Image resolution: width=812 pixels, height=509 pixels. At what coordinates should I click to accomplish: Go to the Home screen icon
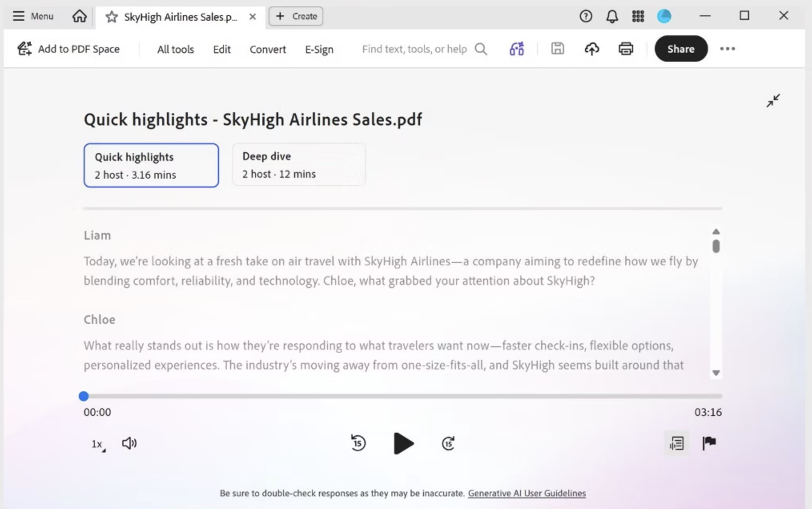click(x=79, y=16)
